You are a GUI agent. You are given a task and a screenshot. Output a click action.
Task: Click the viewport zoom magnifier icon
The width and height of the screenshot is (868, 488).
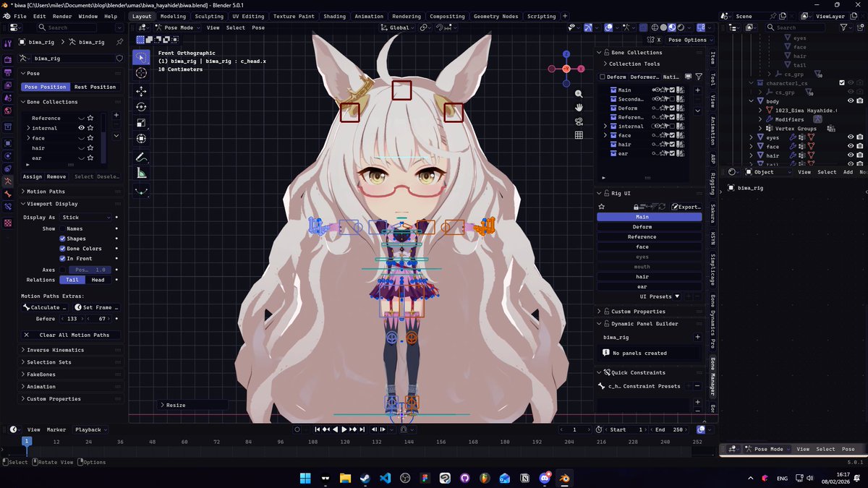tap(579, 94)
